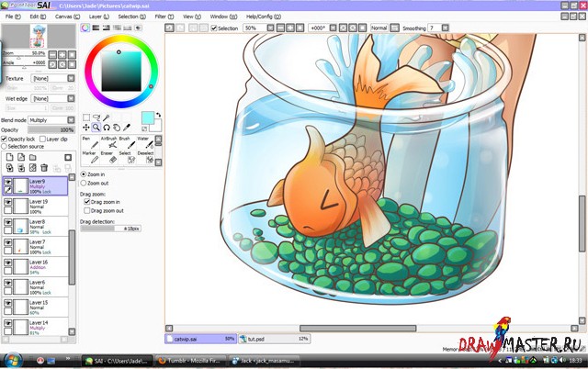Select Layer7 in the layer list
588x369 pixels.
(35, 247)
